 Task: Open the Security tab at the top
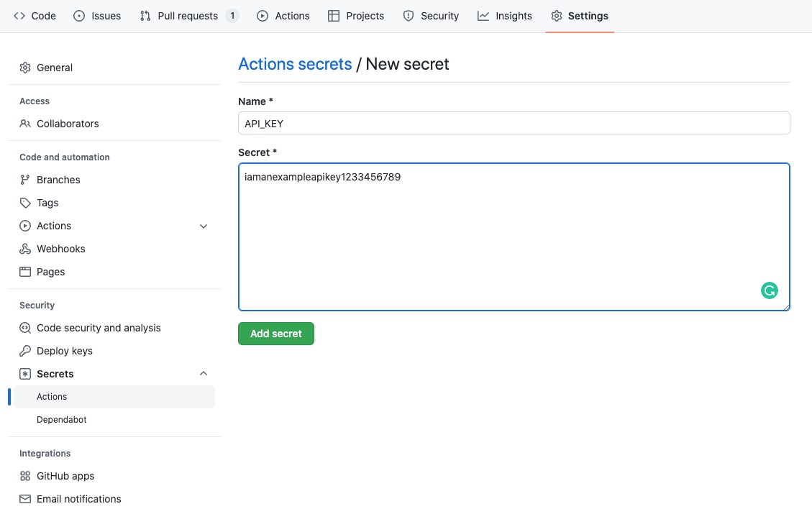pos(432,15)
